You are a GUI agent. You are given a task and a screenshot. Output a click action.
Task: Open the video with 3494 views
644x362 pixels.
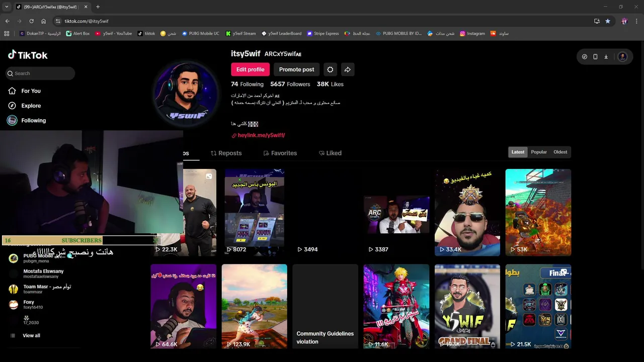325,212
